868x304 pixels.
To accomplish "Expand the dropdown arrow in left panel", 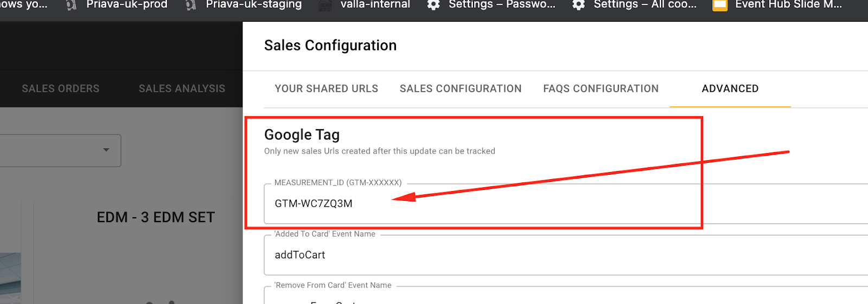I will point(106,150).
